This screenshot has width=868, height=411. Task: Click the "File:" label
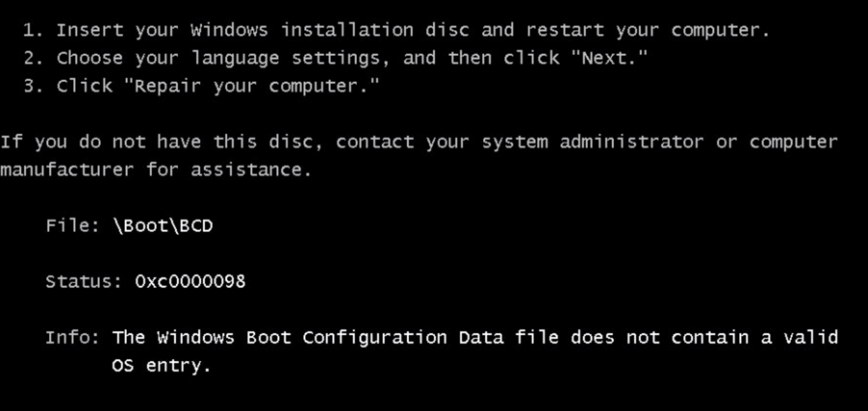[72, 226]
